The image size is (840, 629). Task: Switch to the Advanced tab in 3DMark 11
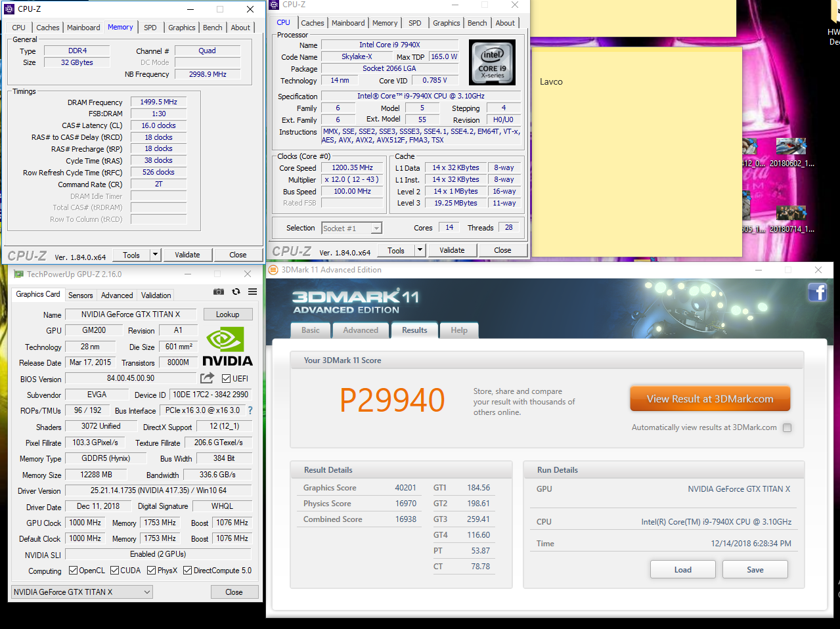[x=361, y=330]
